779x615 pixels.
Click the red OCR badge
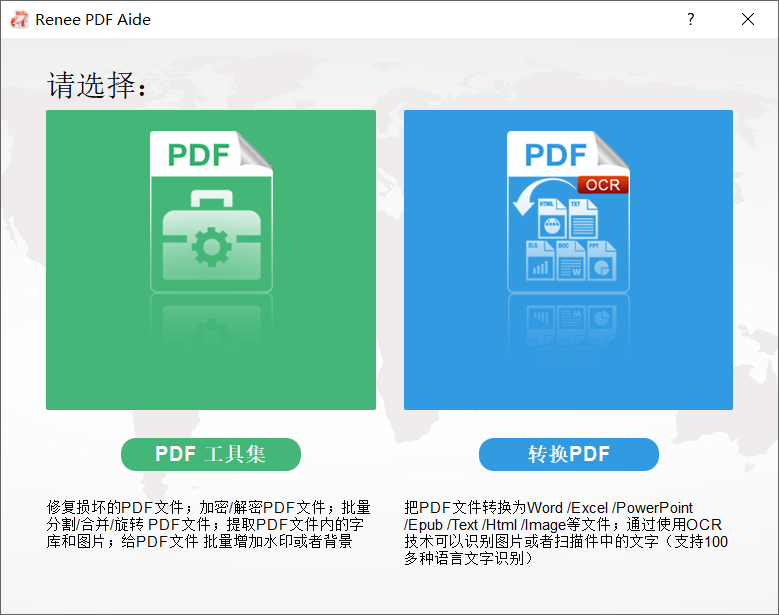click(x=603, y=185)
